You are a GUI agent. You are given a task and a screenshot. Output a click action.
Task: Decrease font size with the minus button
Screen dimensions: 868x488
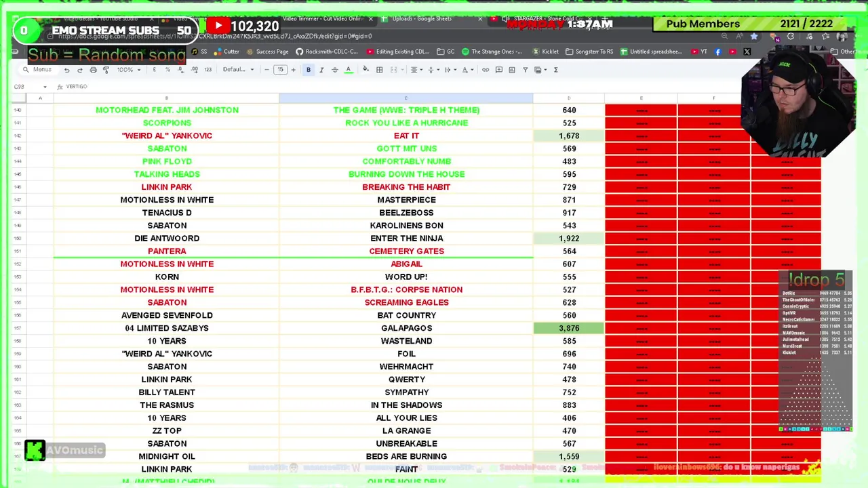(x=267, y=70)
